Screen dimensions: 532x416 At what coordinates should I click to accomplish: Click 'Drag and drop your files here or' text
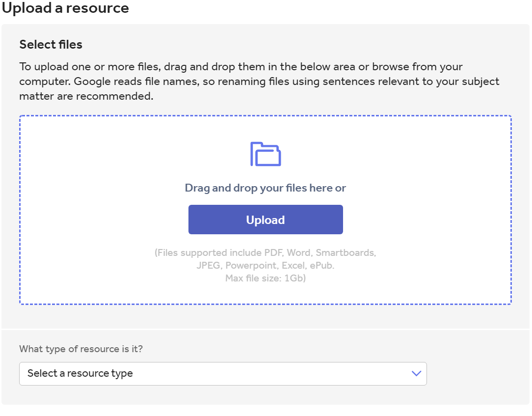(x=266, y=188)
